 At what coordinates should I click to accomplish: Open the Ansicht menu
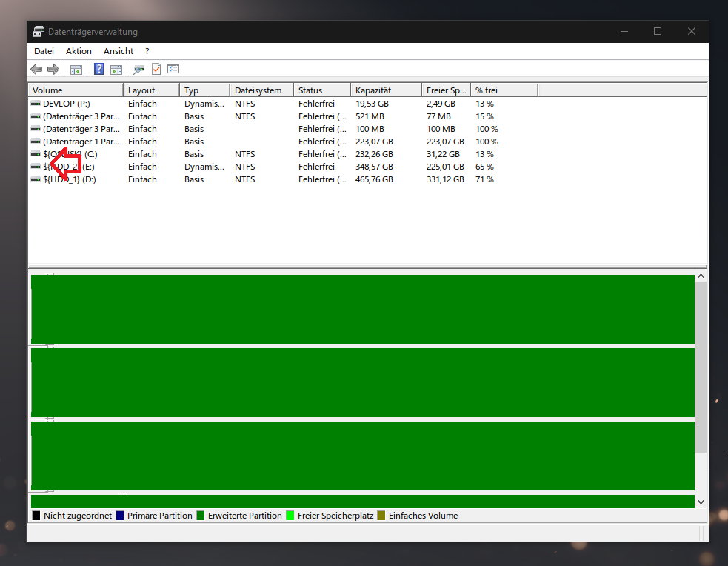tap(118, 51)
